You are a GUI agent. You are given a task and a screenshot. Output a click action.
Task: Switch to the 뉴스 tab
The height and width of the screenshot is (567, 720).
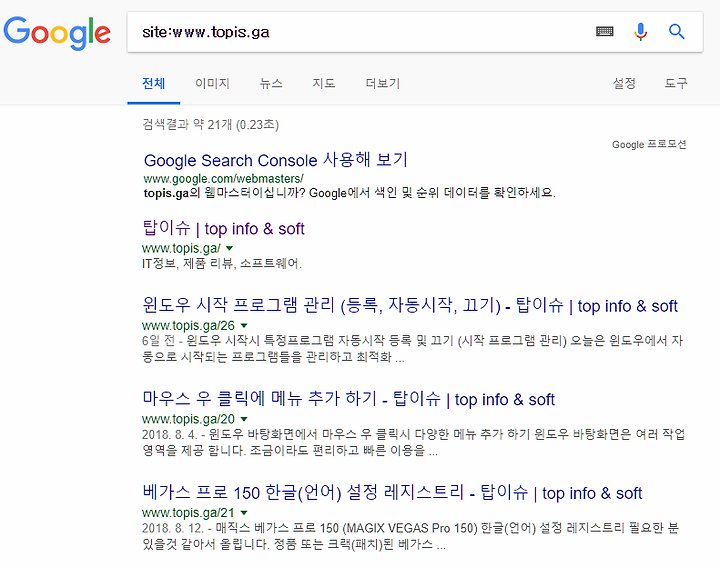click(x=271, y=84)
